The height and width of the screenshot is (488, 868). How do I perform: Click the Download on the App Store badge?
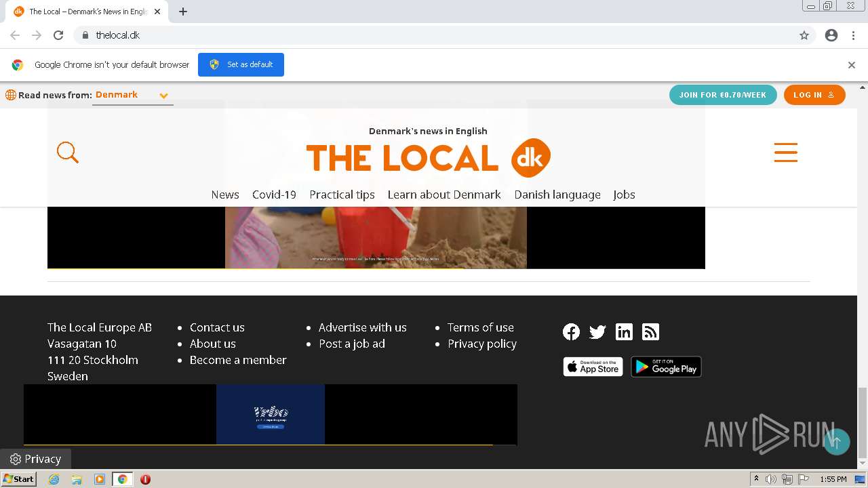593,367
